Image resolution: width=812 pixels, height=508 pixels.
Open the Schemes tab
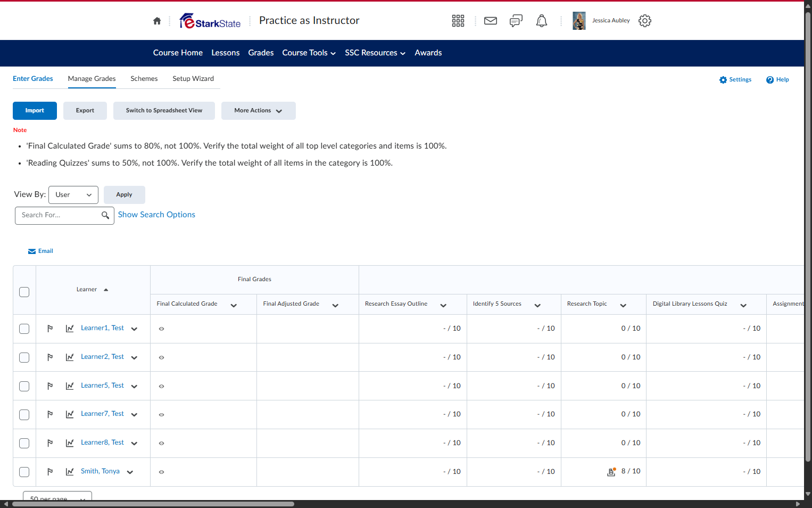[144, 79]
